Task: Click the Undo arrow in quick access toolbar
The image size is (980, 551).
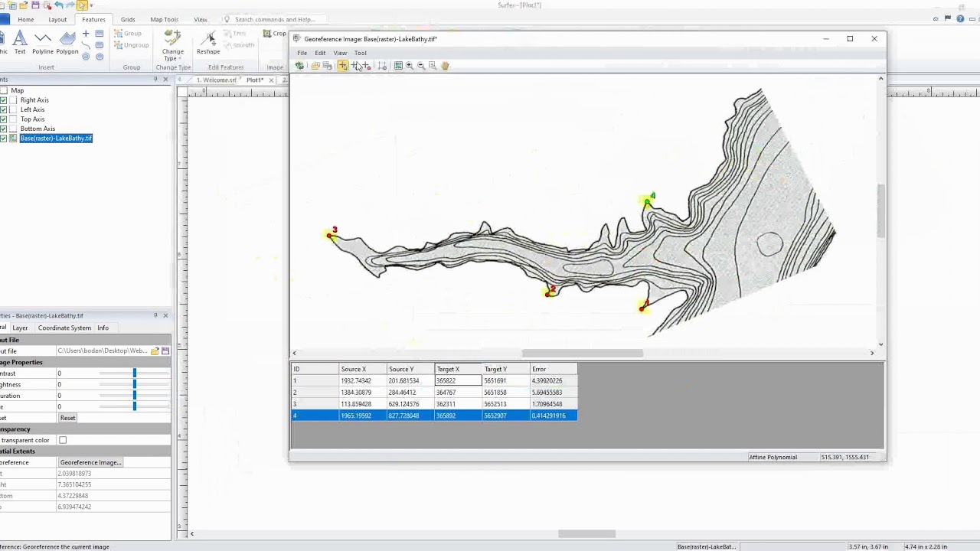Action: [x=59, y=5]
